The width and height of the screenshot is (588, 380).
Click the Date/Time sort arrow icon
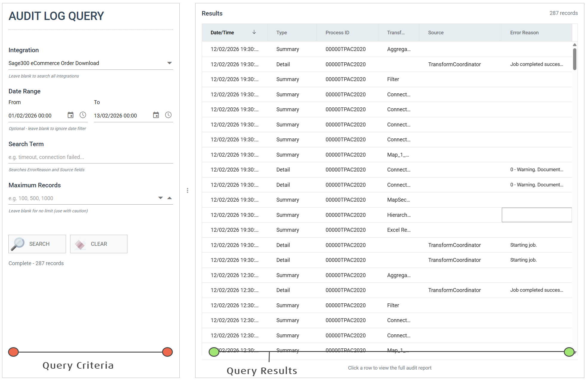coord(254,32)
